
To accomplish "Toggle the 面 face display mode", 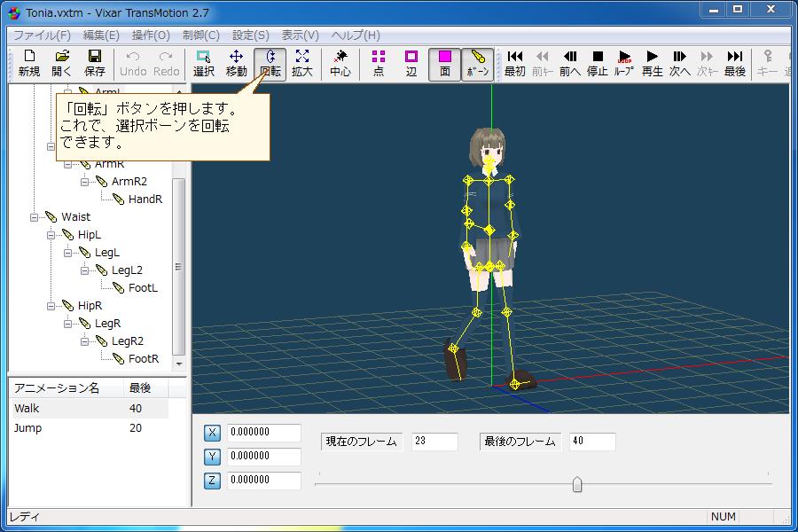I will 443,63.
